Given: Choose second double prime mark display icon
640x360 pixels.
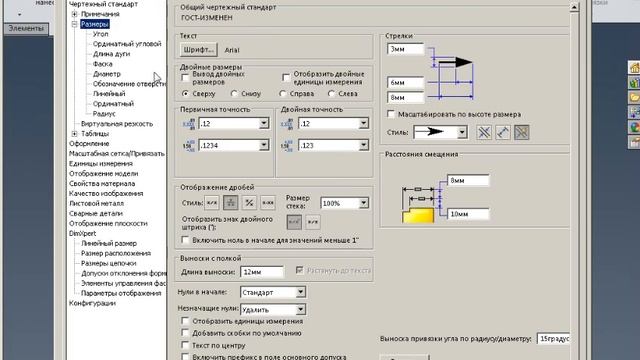Looking at the screenshot, I should [x=313, y=222].
